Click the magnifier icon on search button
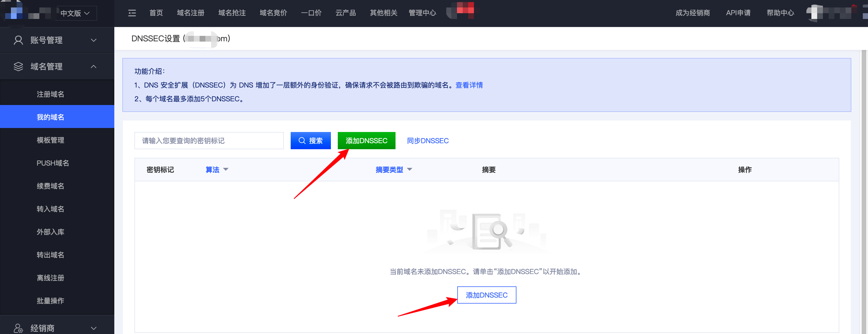Viewport: 868px width, 334px height. [302, 140]
